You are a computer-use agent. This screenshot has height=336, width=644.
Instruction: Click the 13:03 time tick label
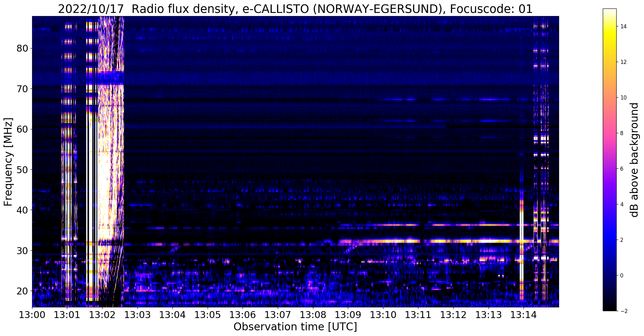(137, 315)
